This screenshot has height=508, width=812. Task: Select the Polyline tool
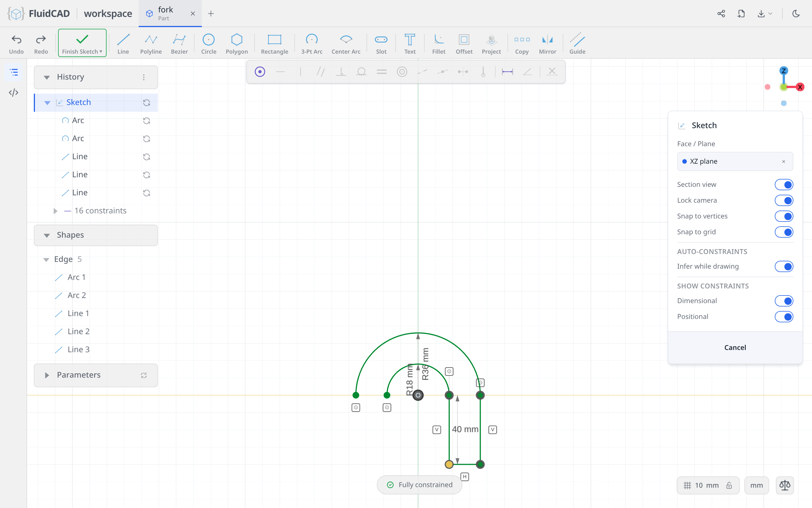coord(151,43)
